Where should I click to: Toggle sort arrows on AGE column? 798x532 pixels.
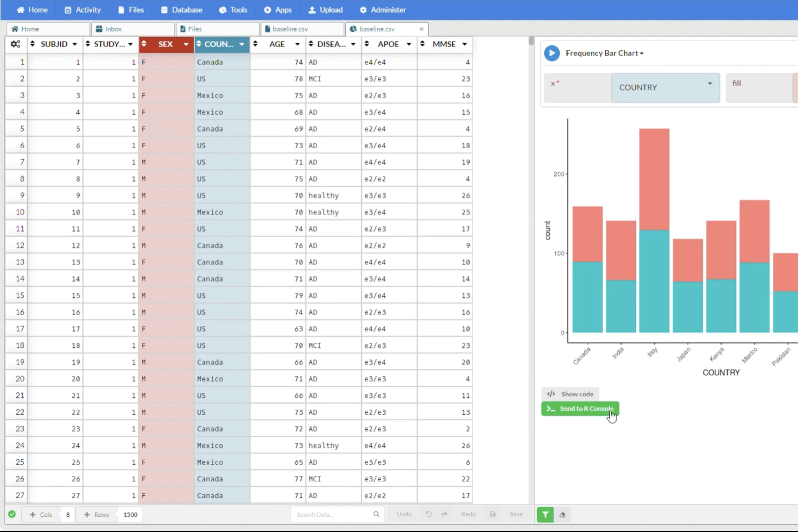[x=255, y=44]
